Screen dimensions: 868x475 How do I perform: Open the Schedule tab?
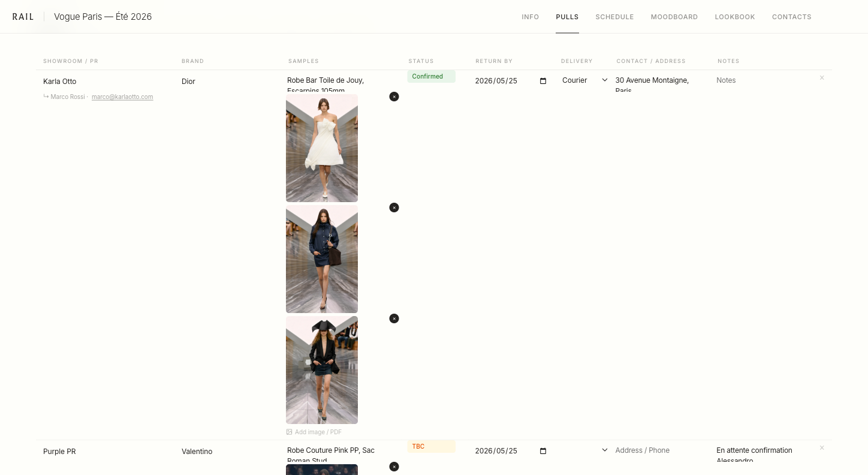click(x=614, y=17)
